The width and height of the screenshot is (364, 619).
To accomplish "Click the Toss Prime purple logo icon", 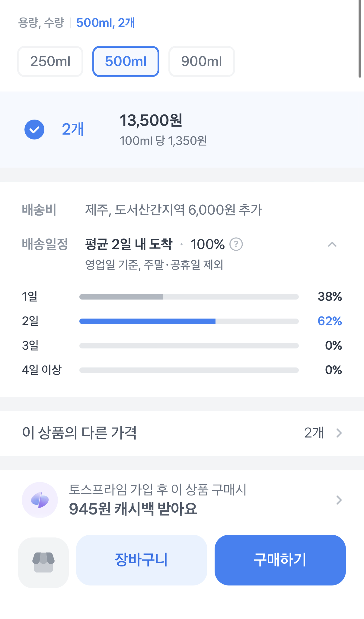I will tap(40, 500).
